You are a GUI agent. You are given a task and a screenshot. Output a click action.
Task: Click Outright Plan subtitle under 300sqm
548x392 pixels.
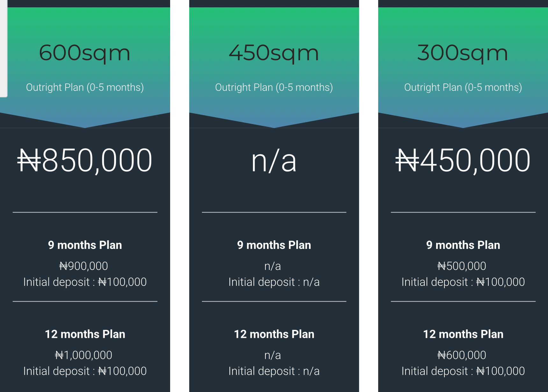pos(463,87)
